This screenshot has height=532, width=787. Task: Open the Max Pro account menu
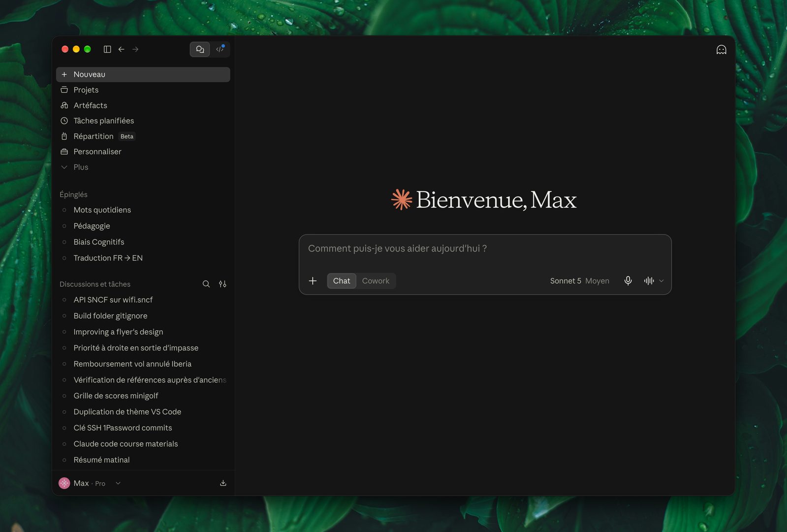coord(90,483)
